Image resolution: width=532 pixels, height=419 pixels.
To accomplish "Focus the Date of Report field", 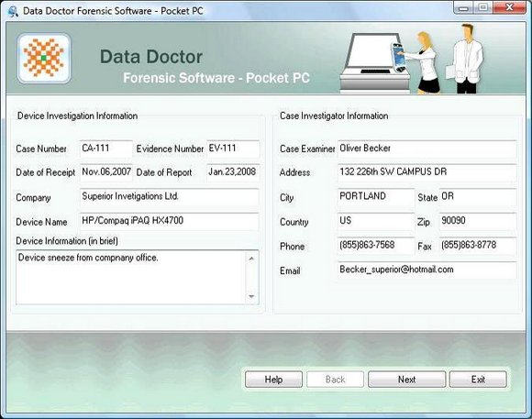I will (x=233, y=172).
